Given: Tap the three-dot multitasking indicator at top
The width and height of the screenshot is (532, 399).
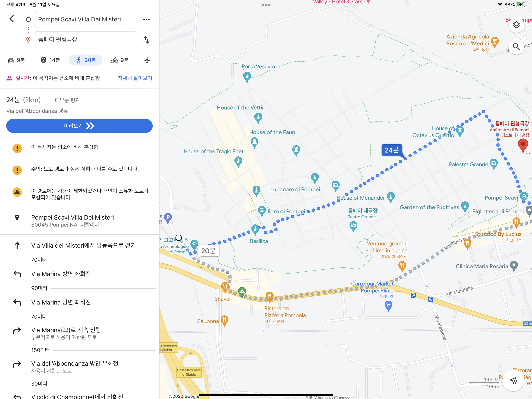Looking at the screenshot, I should coord(266,5).
